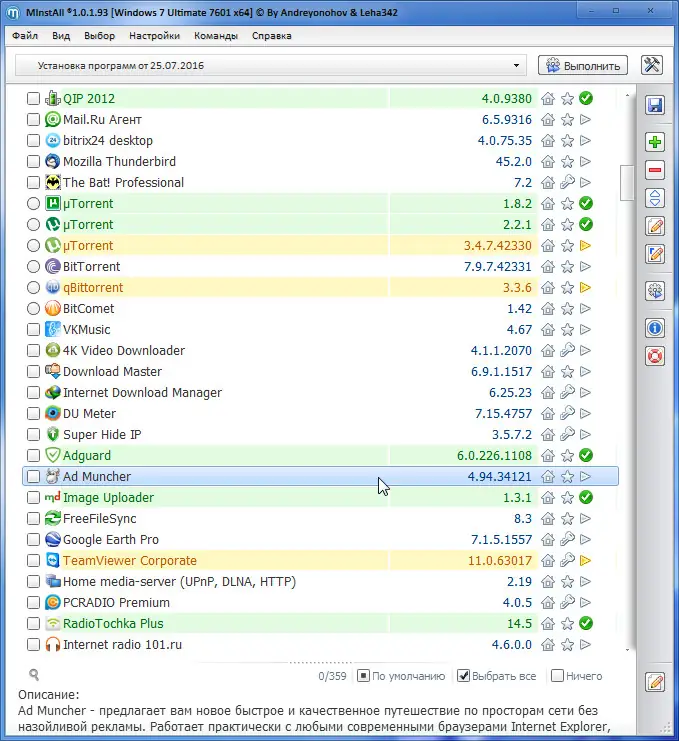Click the save (floppy disk) icon
Screen dimensions: 679x741
pyautogui.click(x=656, y=106)
